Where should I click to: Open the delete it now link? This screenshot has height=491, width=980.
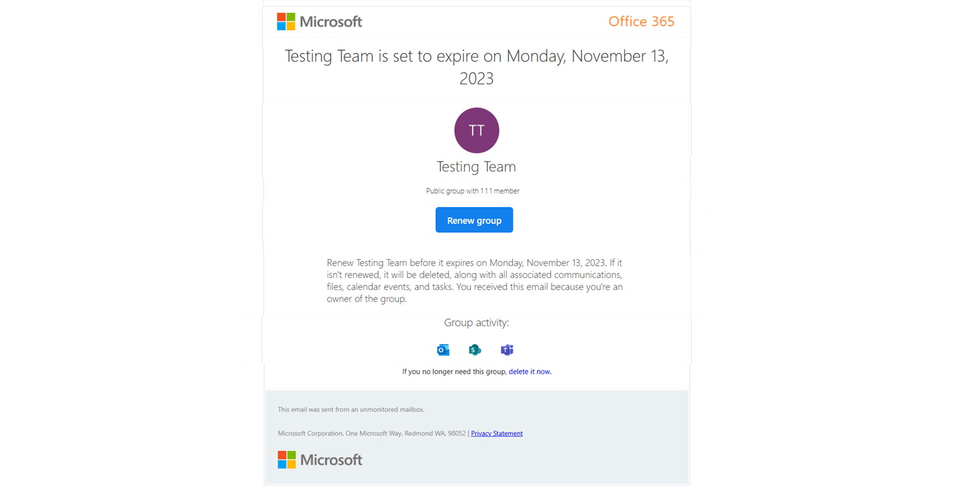pyautogui.click(x=529, y=371)
